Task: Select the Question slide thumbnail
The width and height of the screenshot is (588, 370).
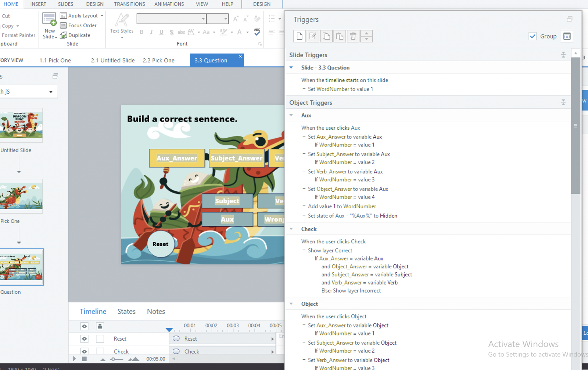Action: coord(21,267)
